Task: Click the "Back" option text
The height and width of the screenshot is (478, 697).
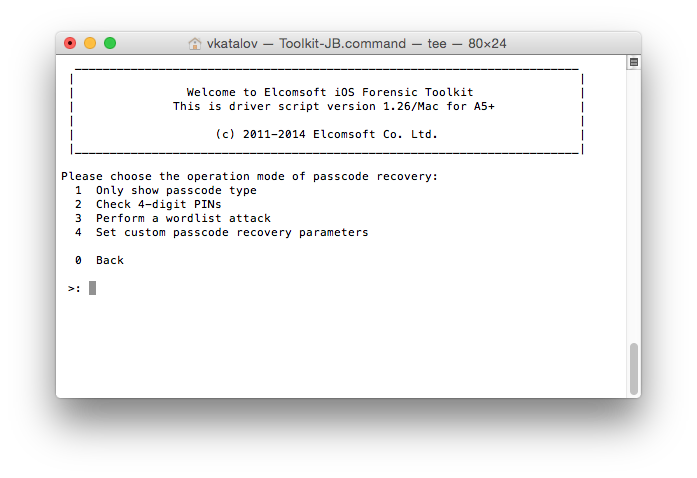Action: [110, 260]
